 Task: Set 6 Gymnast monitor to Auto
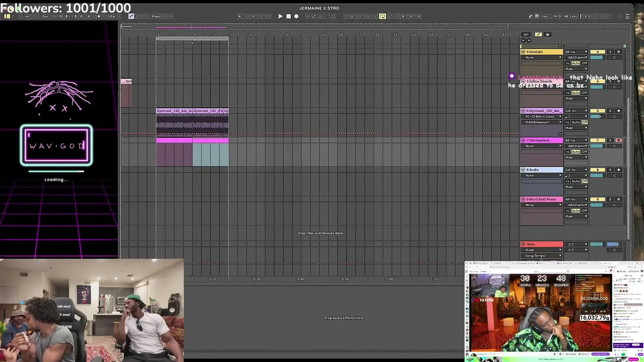coord(576,122)
